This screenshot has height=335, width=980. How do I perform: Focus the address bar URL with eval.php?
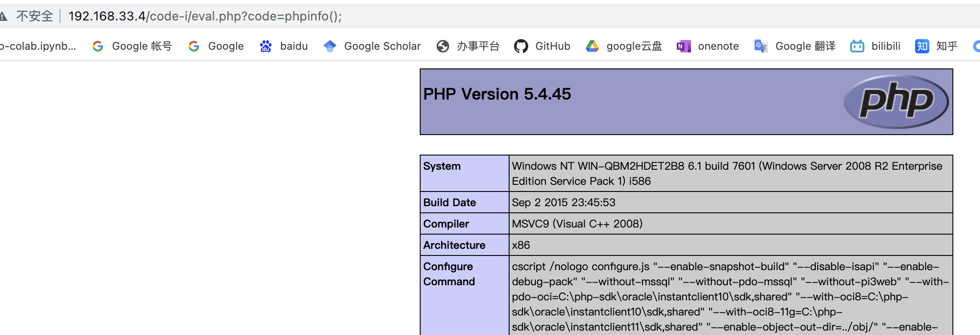pyautogui.click(x=205, y=16)
